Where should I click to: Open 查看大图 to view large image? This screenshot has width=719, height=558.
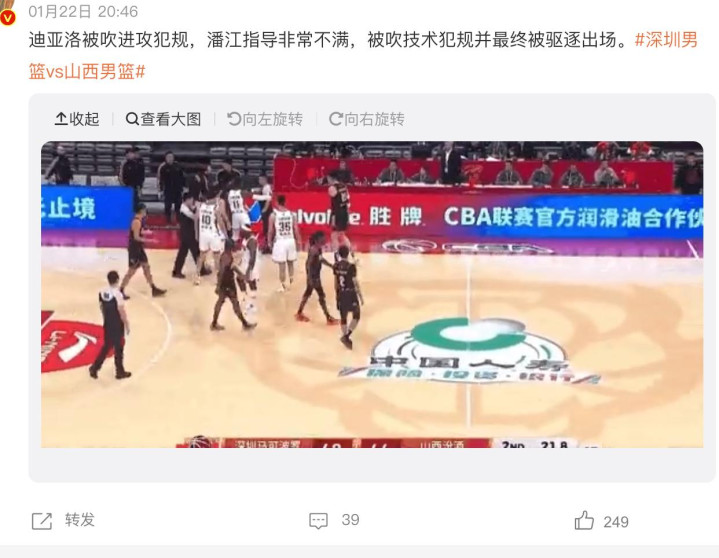[163, 119]
